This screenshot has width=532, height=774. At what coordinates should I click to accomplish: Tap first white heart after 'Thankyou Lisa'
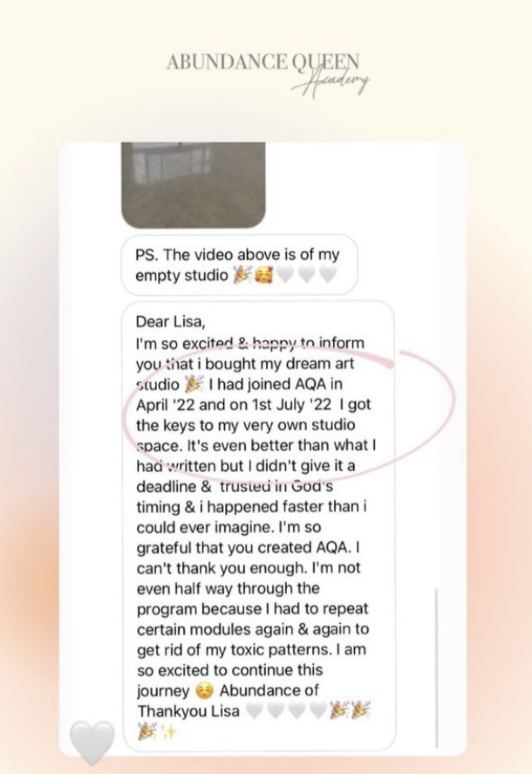[x=255, y=711]
